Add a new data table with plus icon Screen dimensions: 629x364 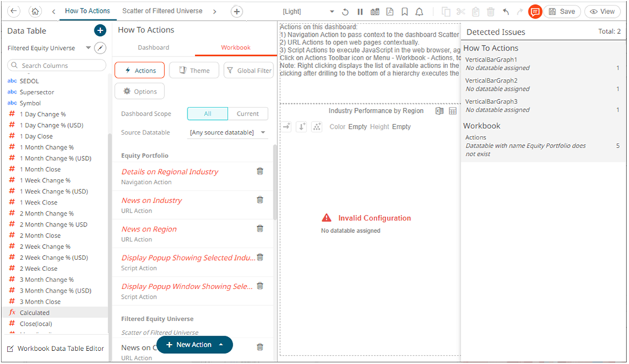point(100,31)
